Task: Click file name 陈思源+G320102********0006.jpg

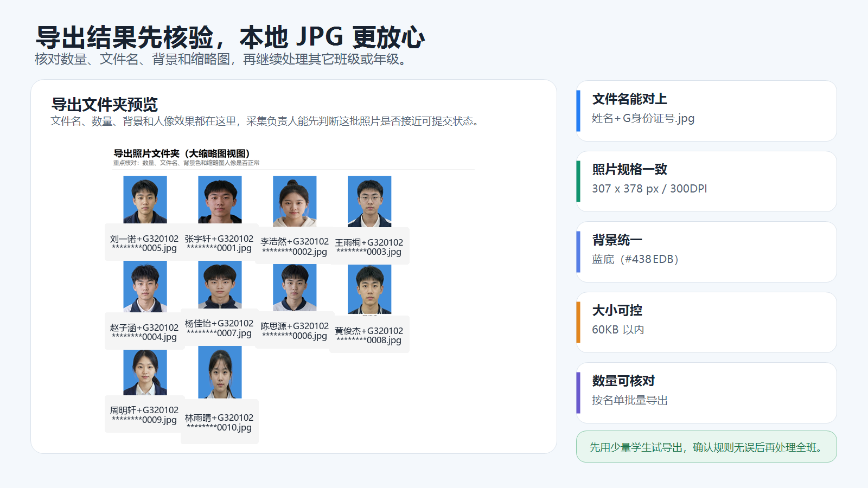Action: click(x=295, y=331)
